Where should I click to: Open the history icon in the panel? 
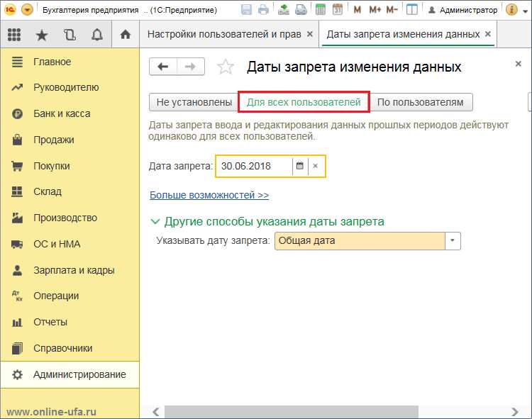click(x=70, y=35)
